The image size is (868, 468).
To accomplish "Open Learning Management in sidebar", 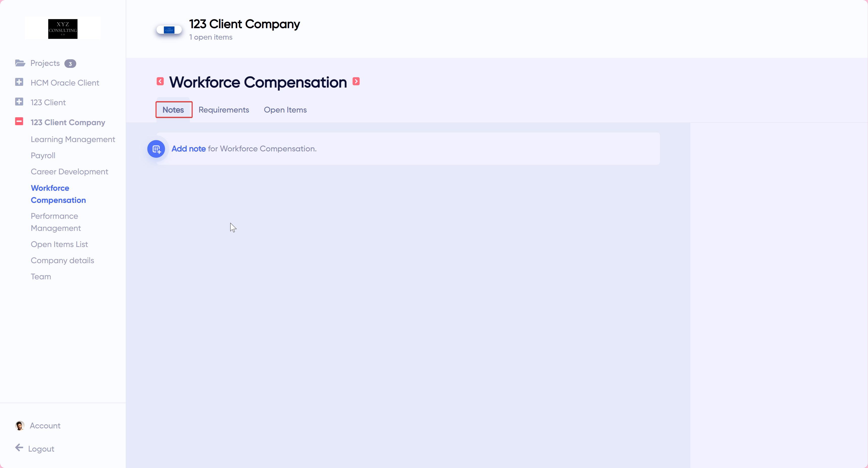I will click(73, 139).
